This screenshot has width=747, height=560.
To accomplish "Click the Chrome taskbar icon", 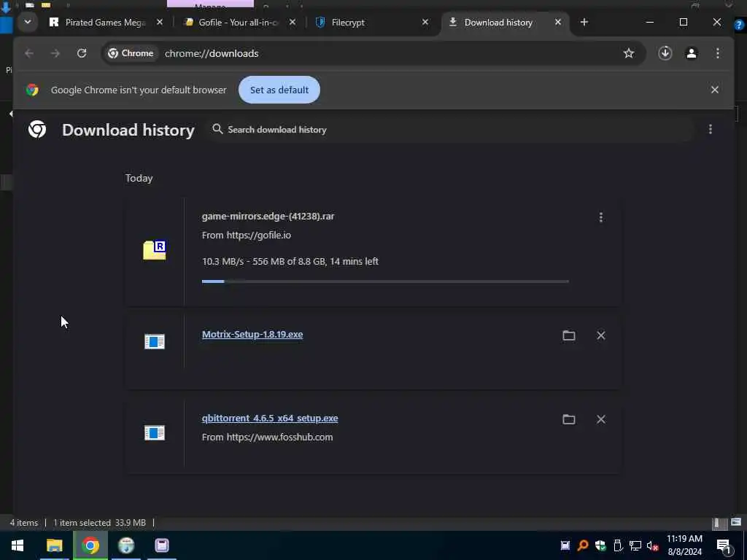I will 90,545.
